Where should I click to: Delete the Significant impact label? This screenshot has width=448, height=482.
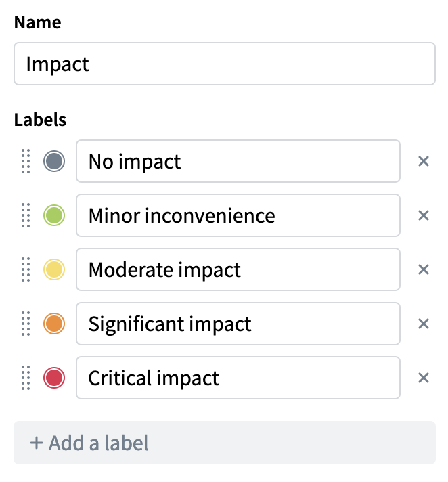click(x=424, y=324)
